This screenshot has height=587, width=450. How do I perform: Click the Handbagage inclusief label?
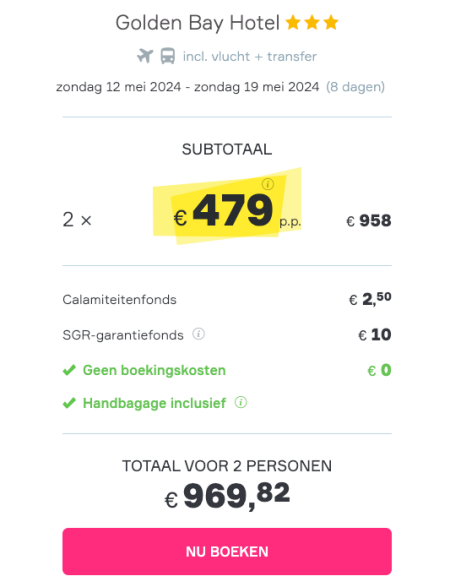[x=154, y=403]
